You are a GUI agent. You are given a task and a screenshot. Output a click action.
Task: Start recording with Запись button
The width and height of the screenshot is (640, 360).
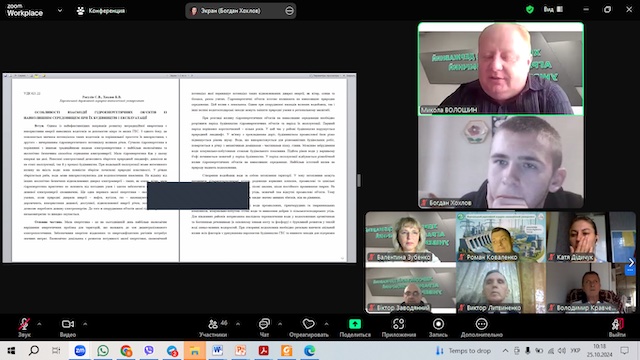click(438, 327)
